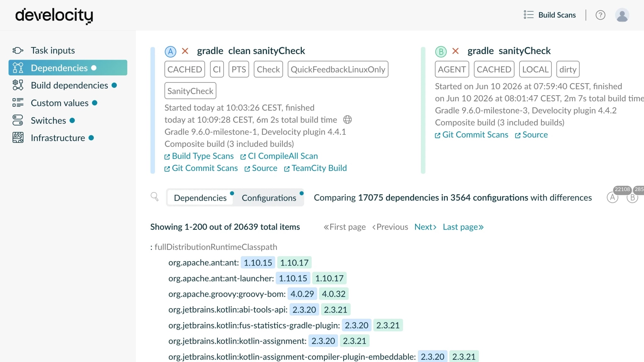Click the LOCAL tag
Screen dimensions: 644x362
tap(535, 69)
